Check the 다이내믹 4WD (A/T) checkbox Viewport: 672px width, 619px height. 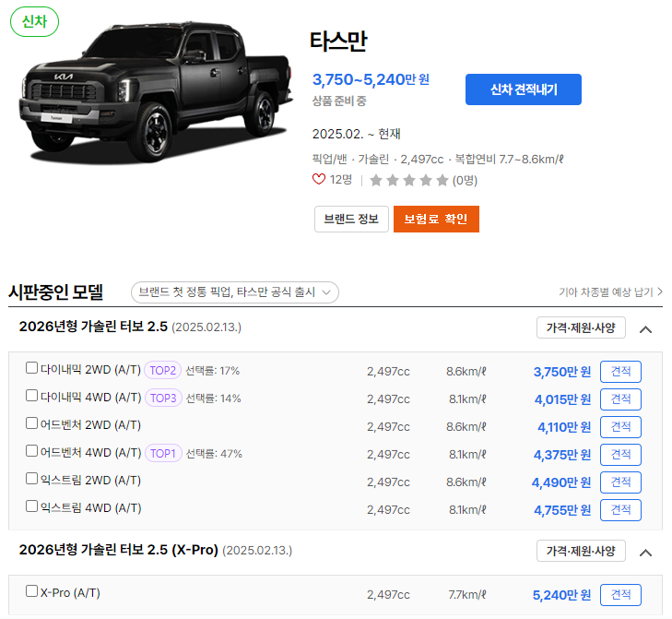coord(31,396)
